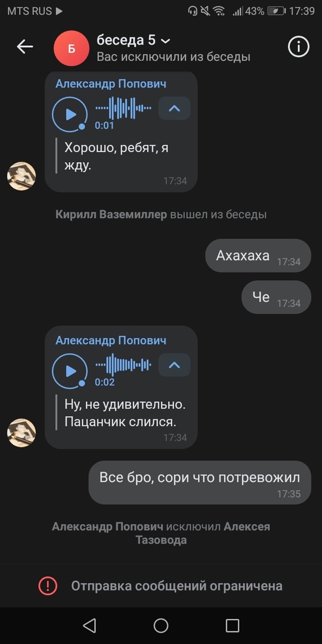Open Кирилл Ваземиллер profile in system notice
The image size is (322, 644).
pos(112,215)
